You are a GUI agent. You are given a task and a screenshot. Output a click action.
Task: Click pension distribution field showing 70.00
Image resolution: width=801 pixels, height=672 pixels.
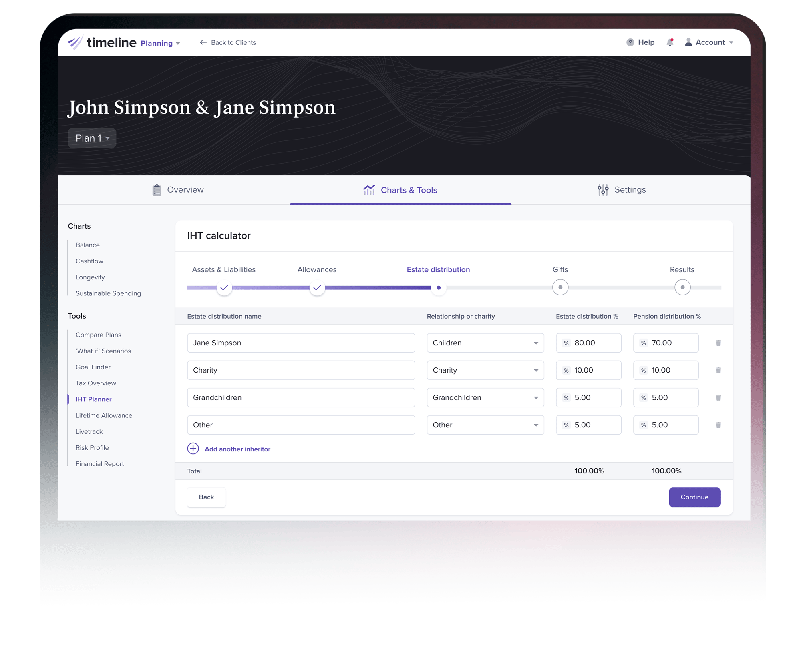click(x=666, y=343)
